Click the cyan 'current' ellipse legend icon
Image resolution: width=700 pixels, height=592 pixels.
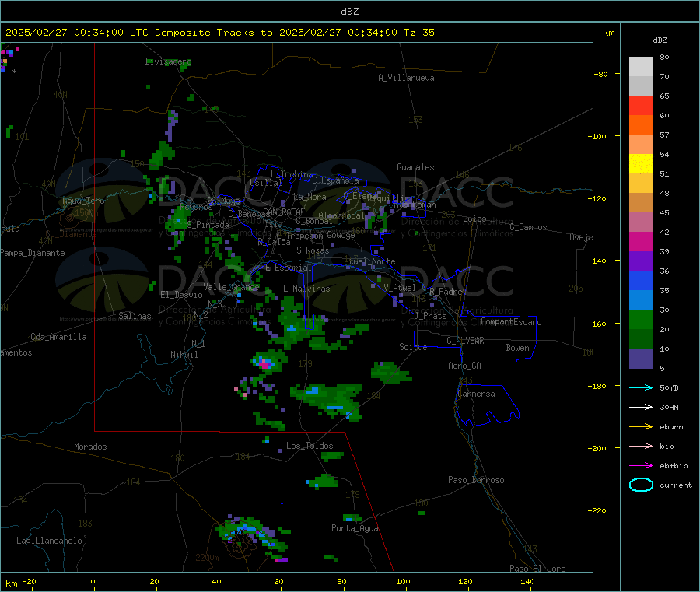coord(641,485)
